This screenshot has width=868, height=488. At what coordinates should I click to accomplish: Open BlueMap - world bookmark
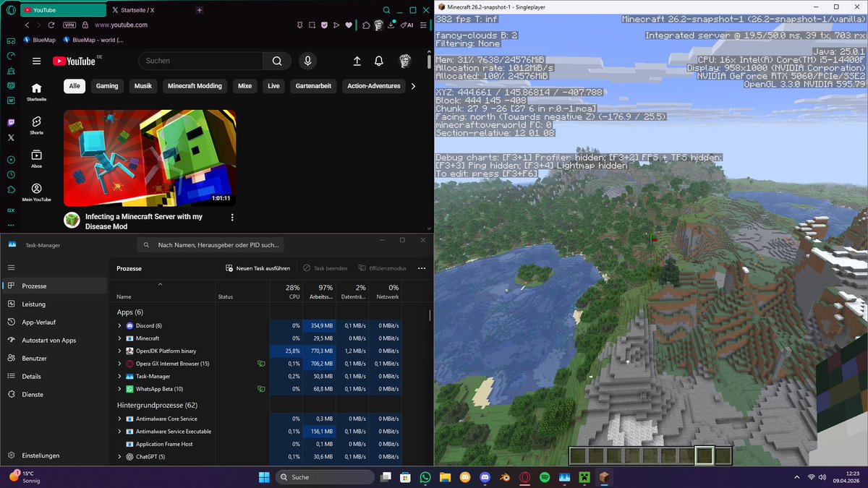(x=93, y=40)
